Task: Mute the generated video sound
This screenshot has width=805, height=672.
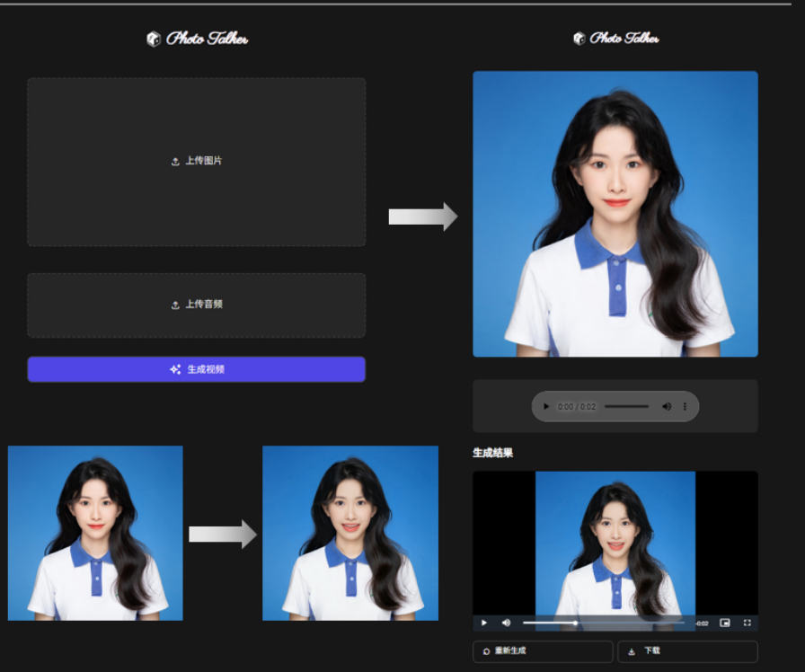Action: tap(506, 623)
